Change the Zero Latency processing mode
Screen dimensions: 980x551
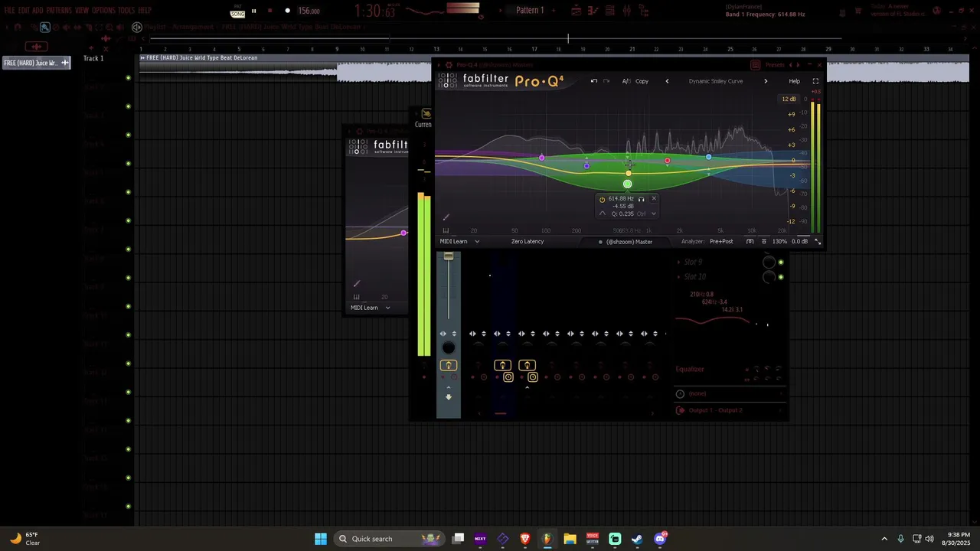click(528, 242)
